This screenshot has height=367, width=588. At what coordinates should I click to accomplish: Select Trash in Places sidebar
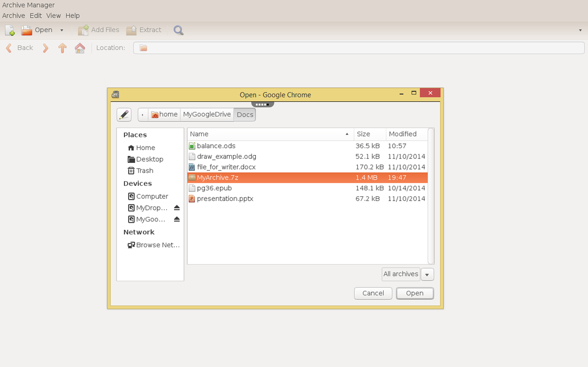click(x=144, y=171)
